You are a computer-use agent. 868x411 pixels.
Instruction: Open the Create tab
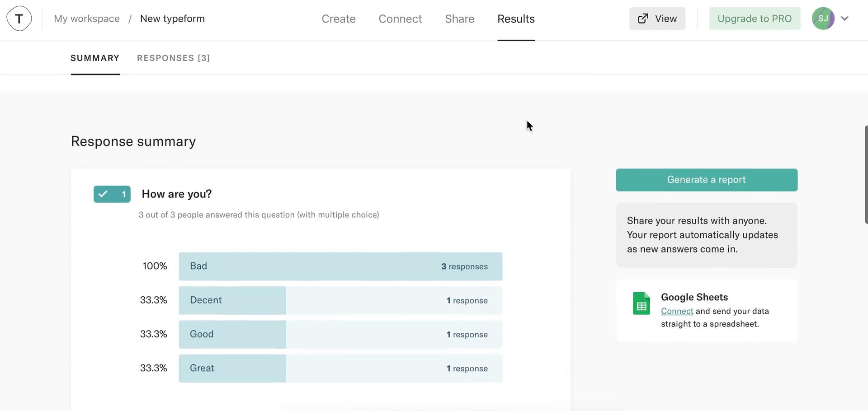339,19
